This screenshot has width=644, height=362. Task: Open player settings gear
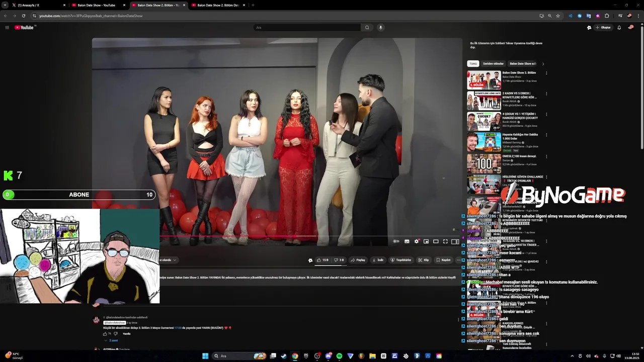(x=416, y=241)
